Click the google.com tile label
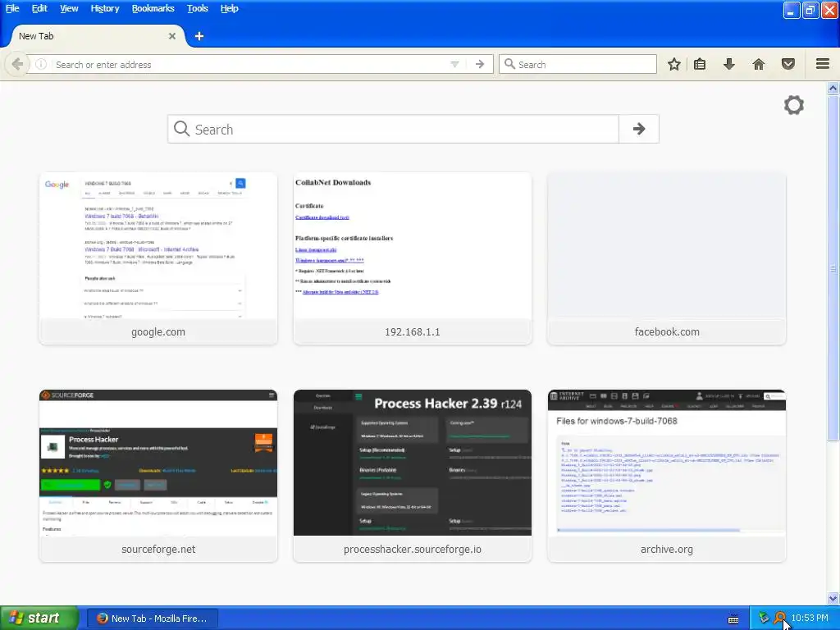840x630 pixels. (158, 331)
